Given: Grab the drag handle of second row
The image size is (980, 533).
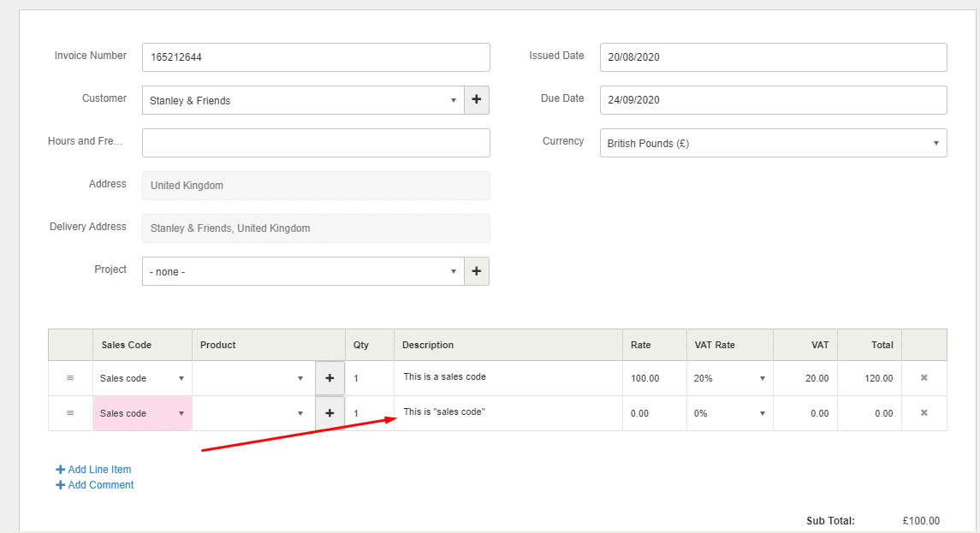Looking at the screenshot, I should coord(70,413).
